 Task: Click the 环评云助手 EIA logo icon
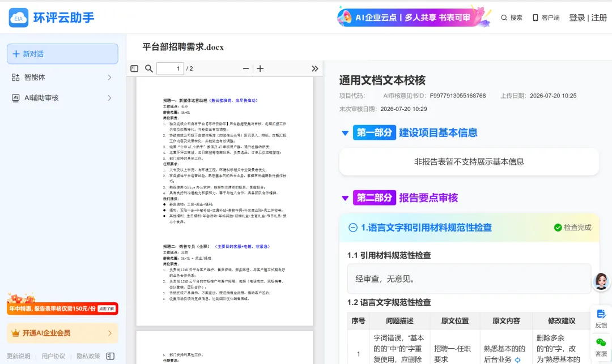pos(18,18)
